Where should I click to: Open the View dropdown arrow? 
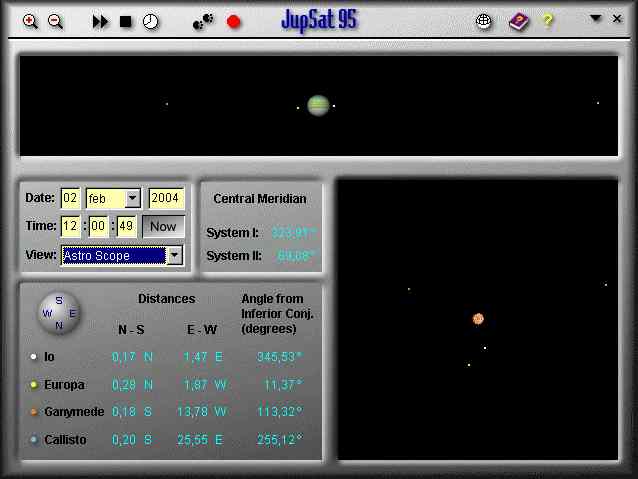[x=175, y=256]
